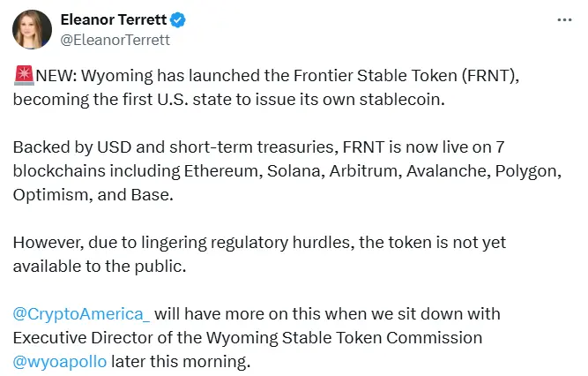Open Eleanor Terrett's profile photo

click(32, 30)
